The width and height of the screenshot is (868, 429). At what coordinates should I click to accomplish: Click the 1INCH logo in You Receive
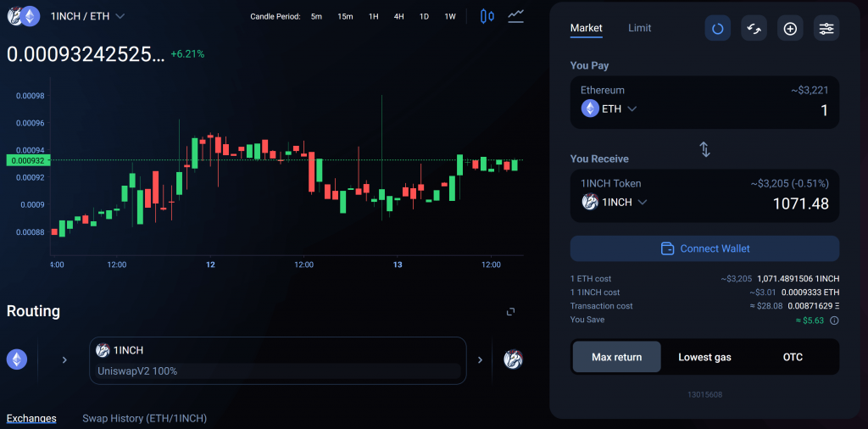coord(590,202)
